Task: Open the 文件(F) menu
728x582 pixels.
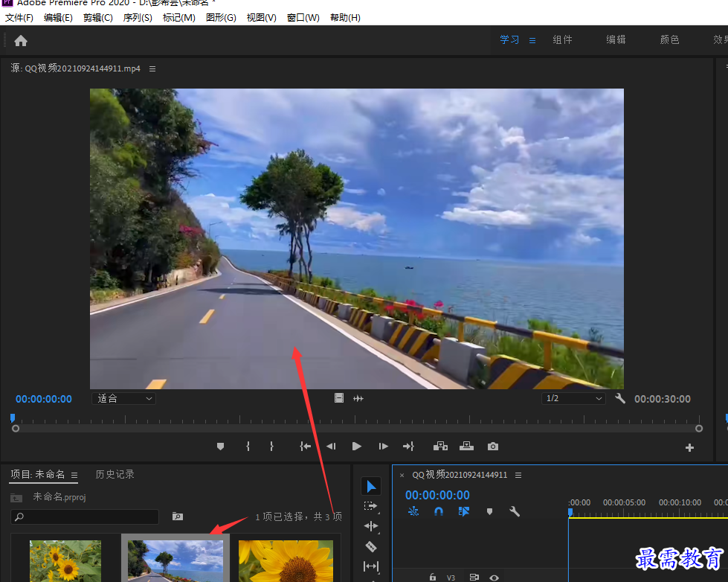Action: 19,18
